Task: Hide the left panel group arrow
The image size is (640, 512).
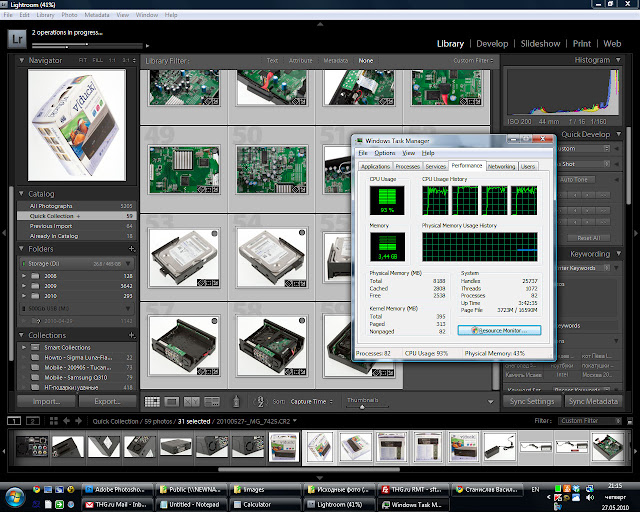Action: point(4,233)
